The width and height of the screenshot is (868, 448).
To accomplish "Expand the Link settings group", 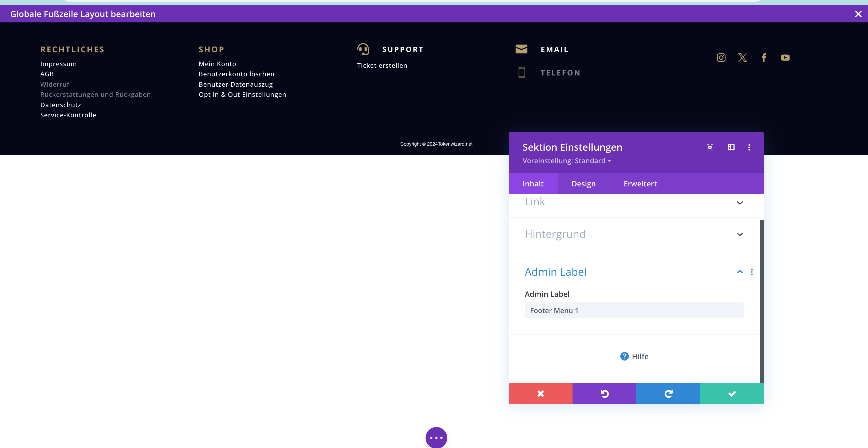I will pos(634,202).
